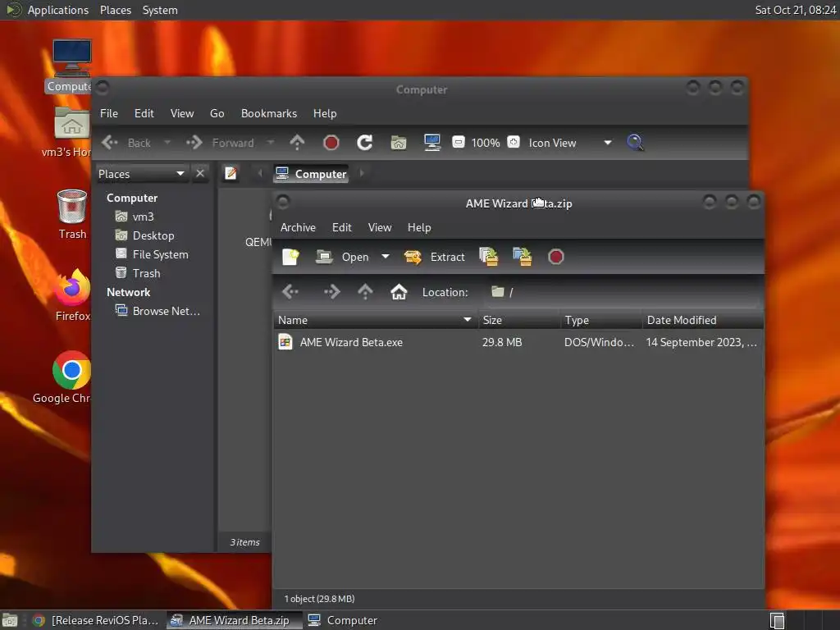Viewport: 840px width, 630px height.
Task: Open Edit menu in Computer window
Action: pyautogui.click(x=144, y=113)
